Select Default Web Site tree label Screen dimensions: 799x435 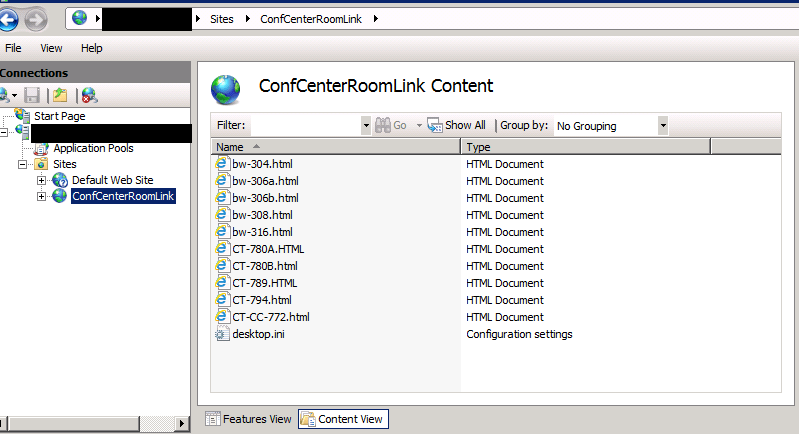point(113,180)
